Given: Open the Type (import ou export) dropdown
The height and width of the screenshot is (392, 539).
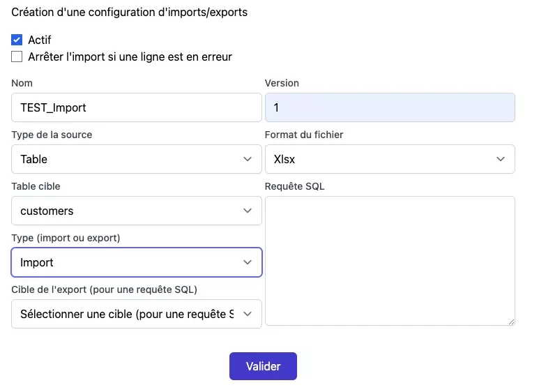Looking at the screenshot, I should 137,262.
